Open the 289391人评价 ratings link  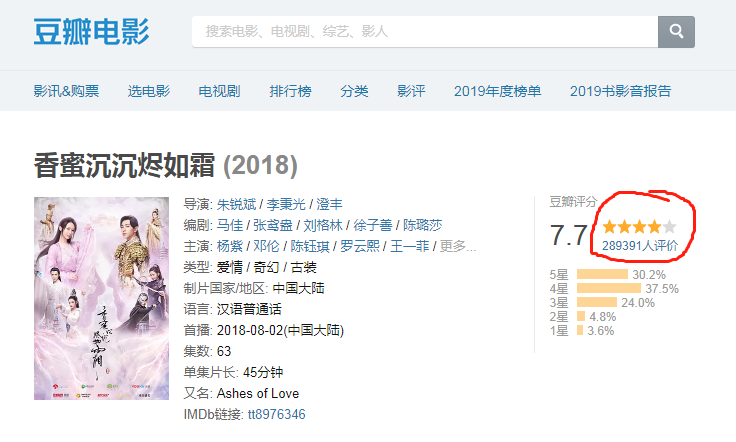(x=640, y=245)
